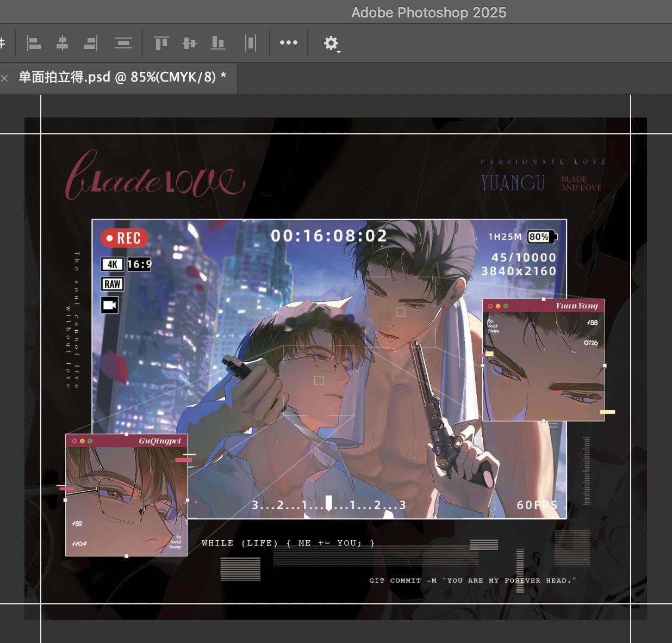Click the video camera icon below RAW
672x643 pixels.
(x=110, y=305)
